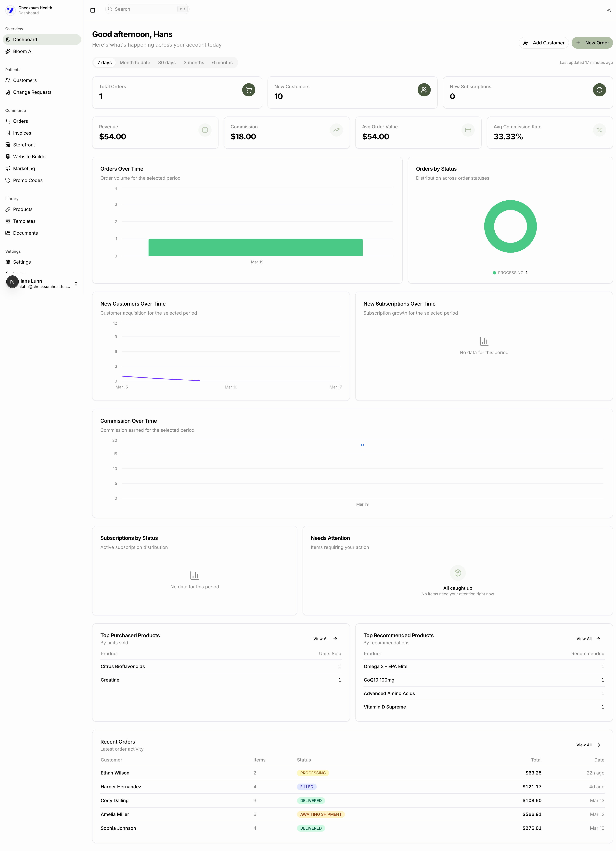Click the Customers sidebar icon

pos(8,80)
